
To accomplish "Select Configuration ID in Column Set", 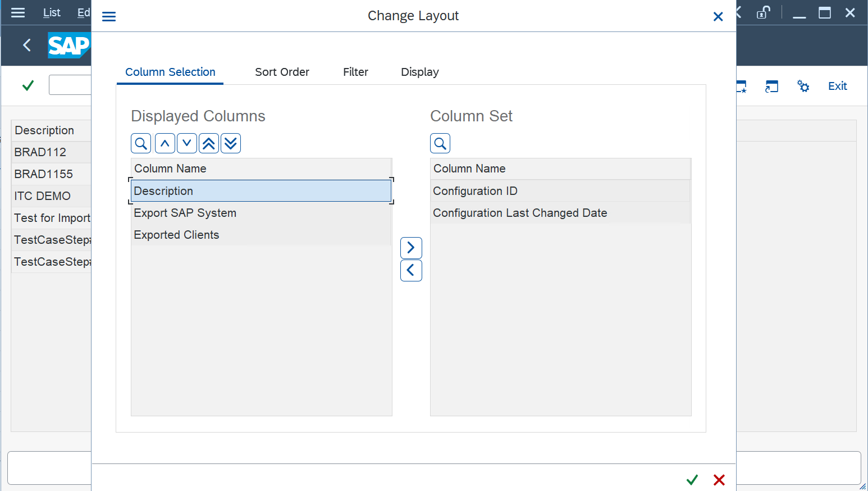I will point(475,191).
